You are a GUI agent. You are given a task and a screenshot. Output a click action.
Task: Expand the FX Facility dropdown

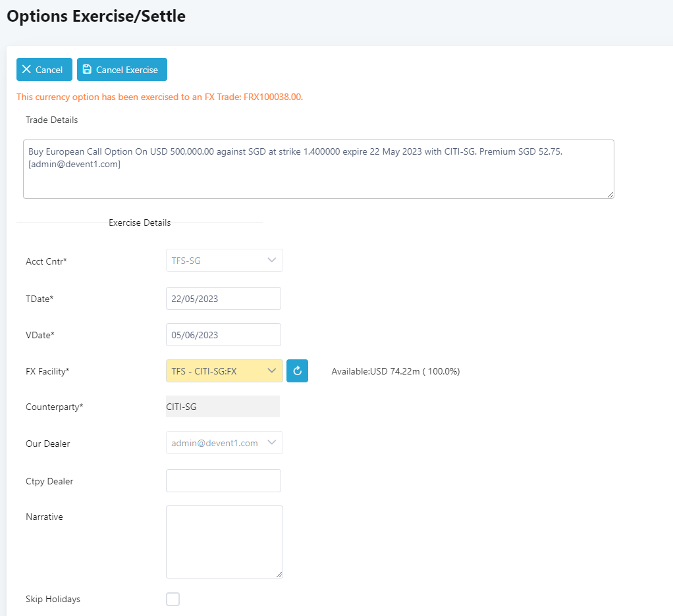[x=271, y=371]
